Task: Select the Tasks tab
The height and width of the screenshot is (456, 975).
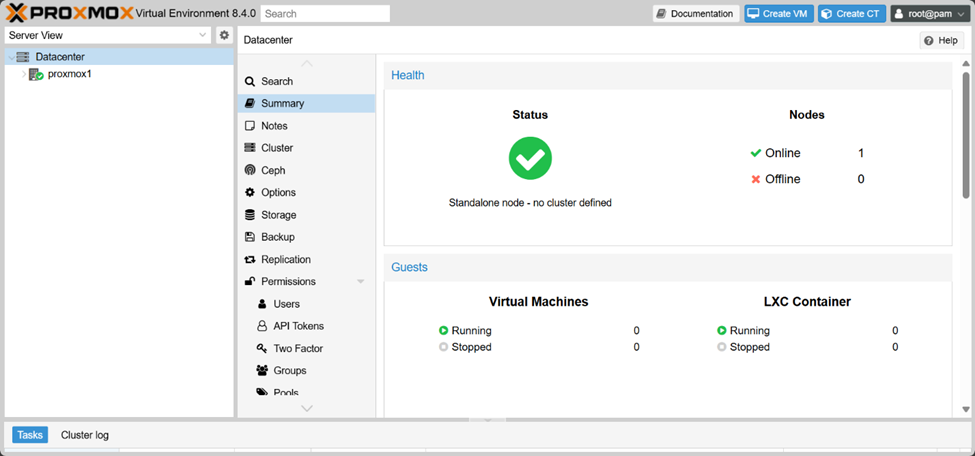Action: pos(30,435)
